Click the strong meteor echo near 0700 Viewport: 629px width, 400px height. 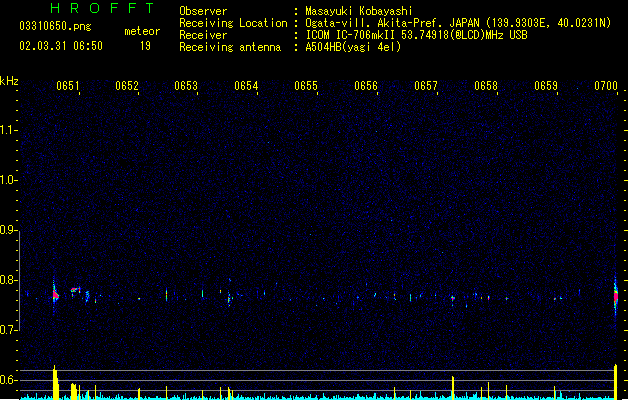(x=616, y=297)
